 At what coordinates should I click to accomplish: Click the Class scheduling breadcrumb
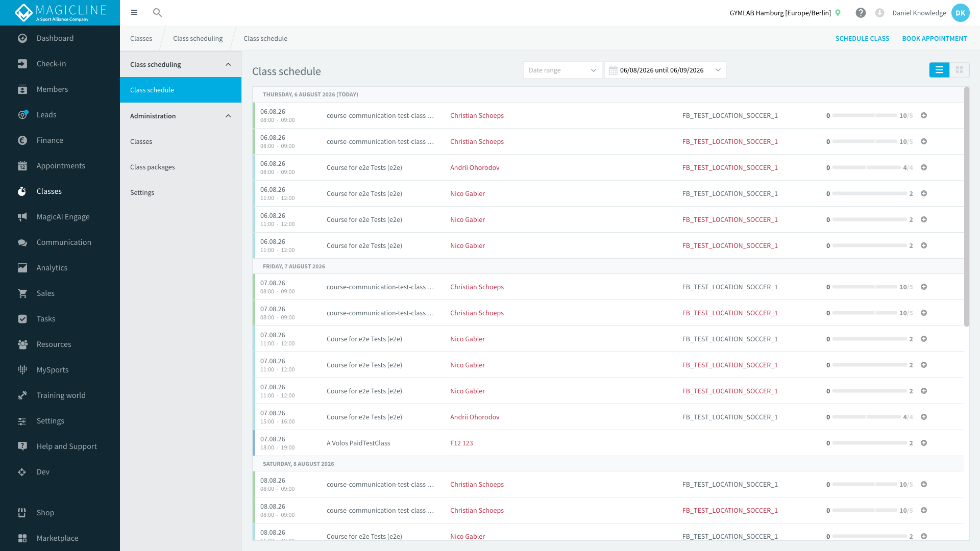(198, 38)
